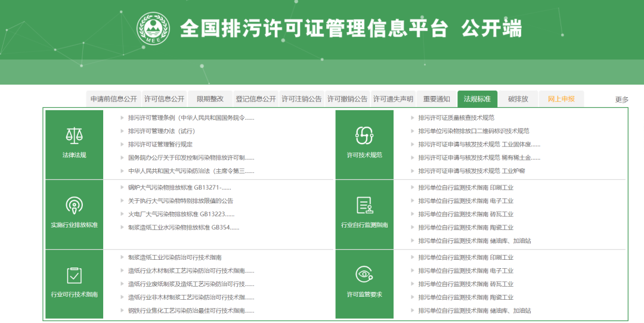Click the 法律法规 scales icon tile
The image size is (644, 323).
point(74,136)
